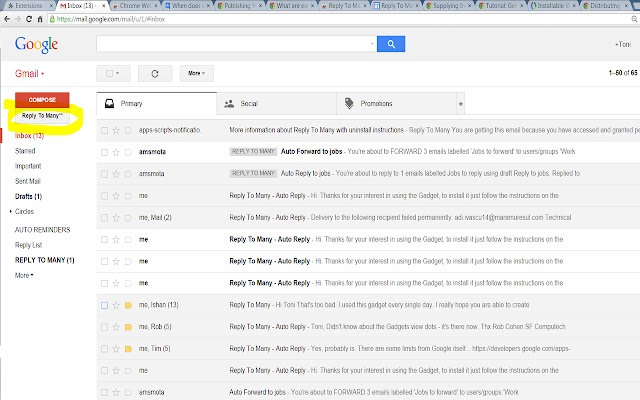This screenshot has width=640, height=400.
Task: Star the me, Tim (5) conversation
Action: pos(116,349)
